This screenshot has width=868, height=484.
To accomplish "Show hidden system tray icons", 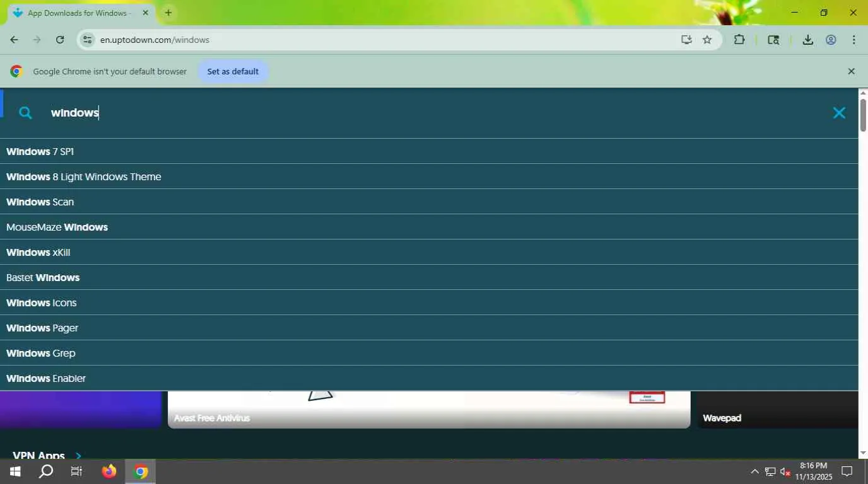I will (754, 471).
